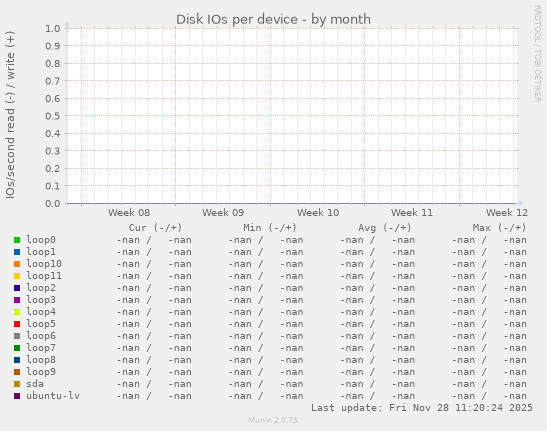This screenshot has height=431, width=547.
Task: Click the ubuntu-lv purple swatch
Action: 17,396
